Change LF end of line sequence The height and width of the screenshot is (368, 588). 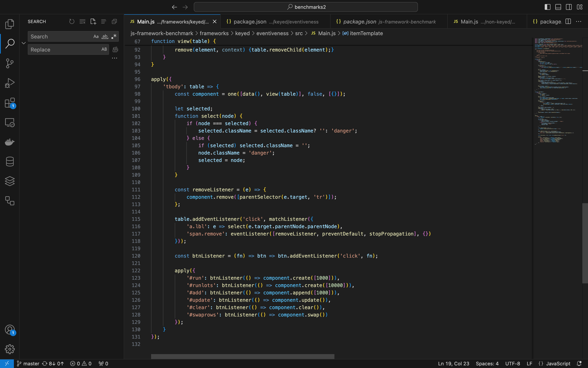coord(529,363)
